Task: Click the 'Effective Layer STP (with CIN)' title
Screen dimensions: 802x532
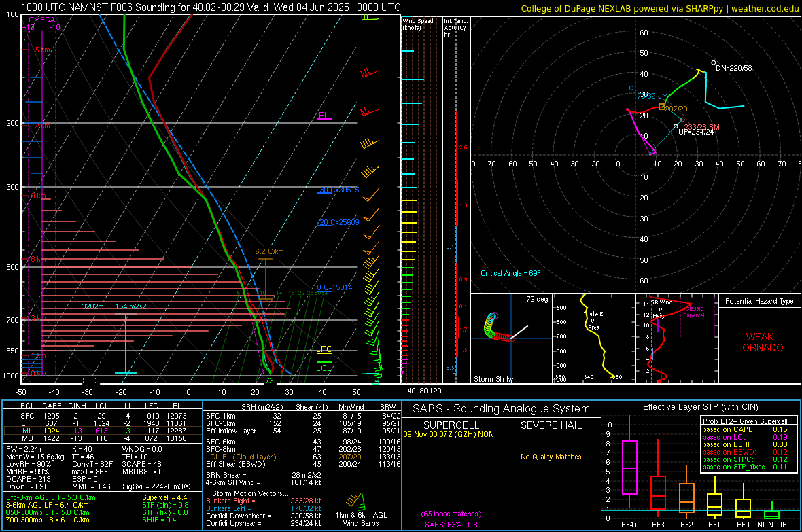Action: pos(700,407)
